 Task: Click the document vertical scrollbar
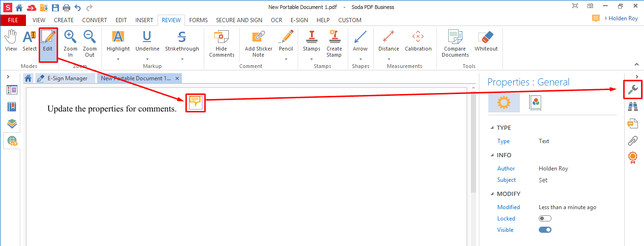[473, 142]
